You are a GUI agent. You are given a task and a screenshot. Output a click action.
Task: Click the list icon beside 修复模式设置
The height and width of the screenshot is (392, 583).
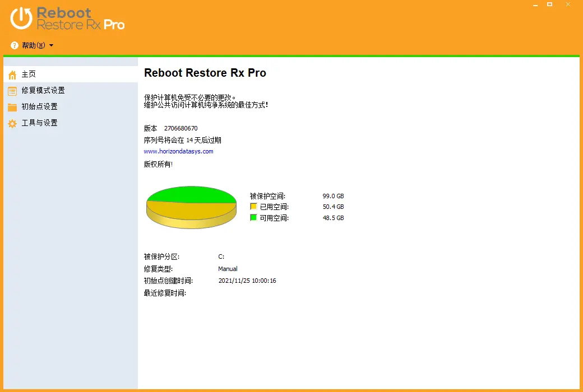coord(12,91)
